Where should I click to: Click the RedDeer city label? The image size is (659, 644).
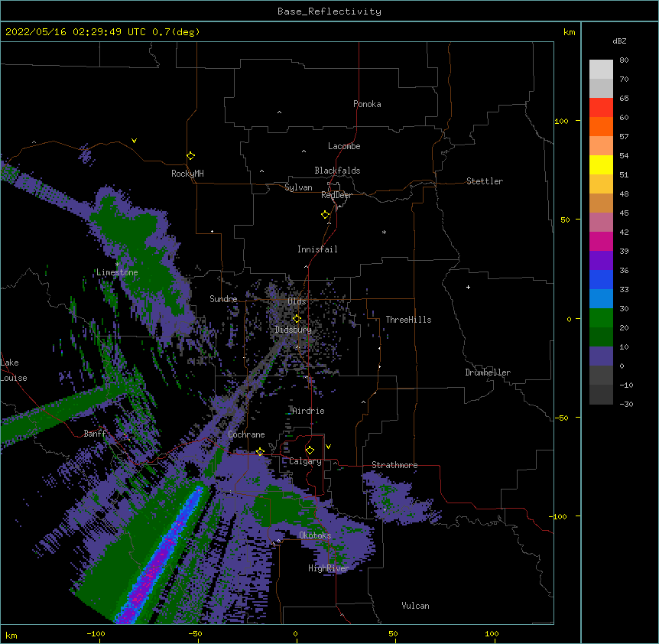click(x=336, y=195)
